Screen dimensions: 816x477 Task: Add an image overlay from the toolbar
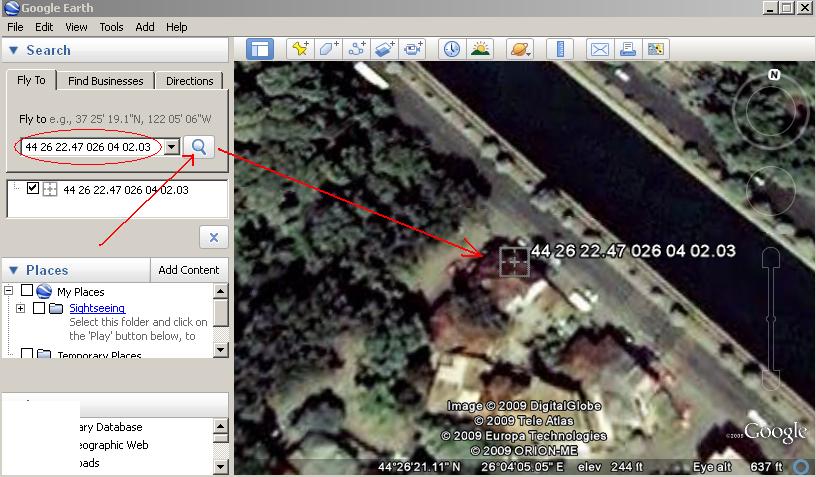coord(385,49)
